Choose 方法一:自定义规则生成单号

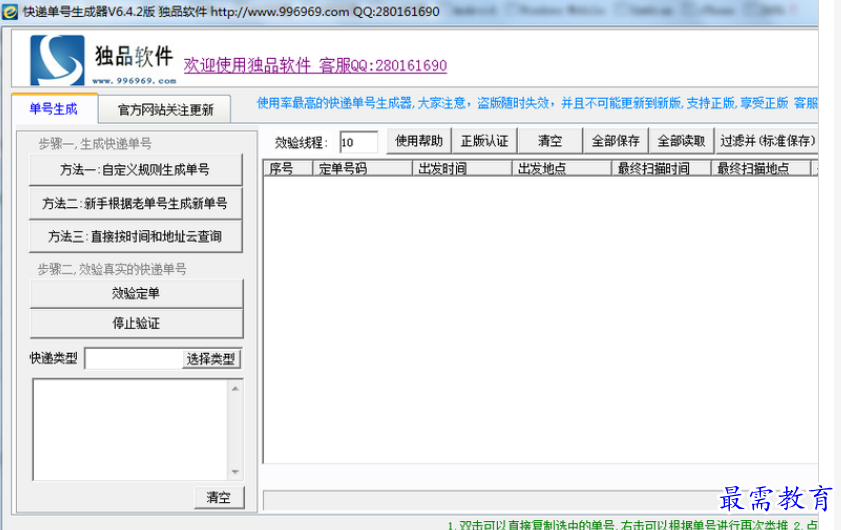tap(135, 170)
